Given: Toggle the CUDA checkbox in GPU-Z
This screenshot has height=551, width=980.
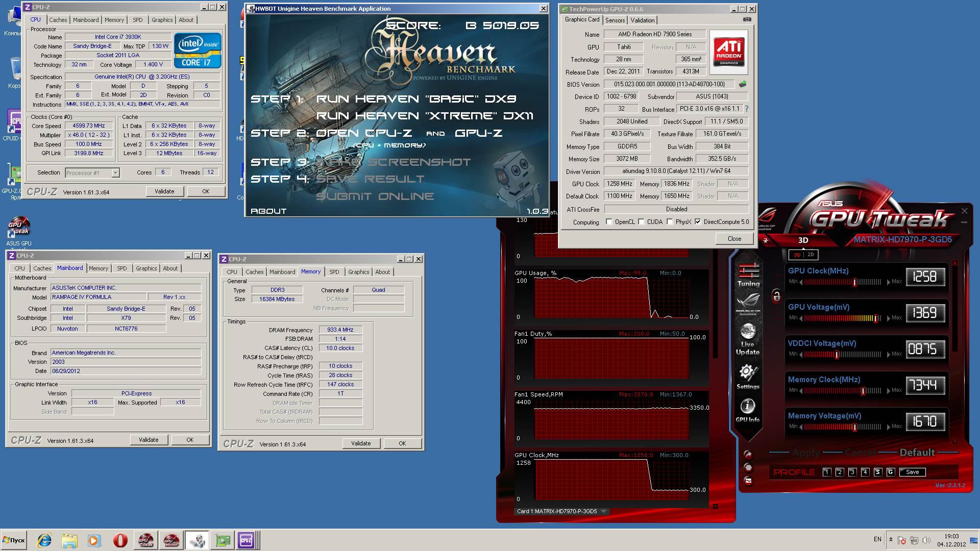Looking at the screenshot, I should pyautogui.click(x=642, y=222).
